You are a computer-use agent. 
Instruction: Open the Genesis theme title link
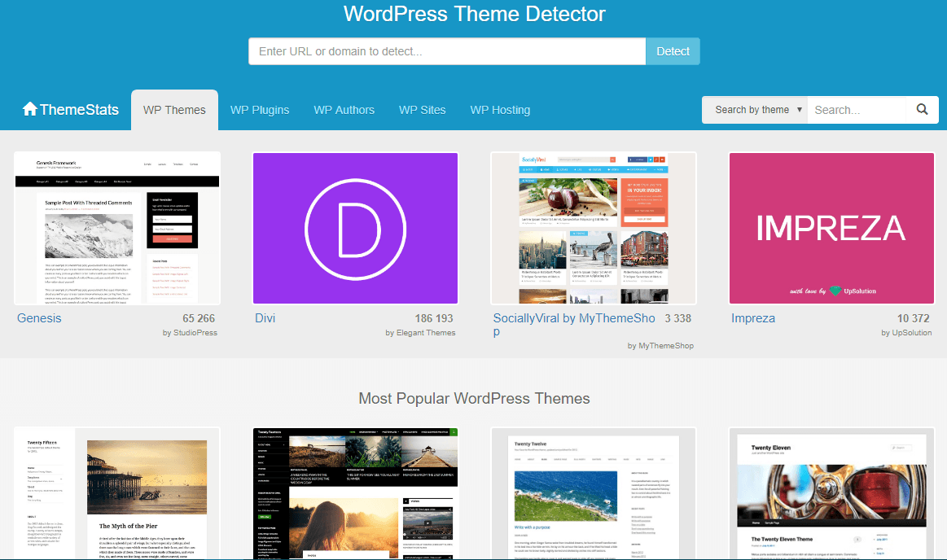click(39, 318)
